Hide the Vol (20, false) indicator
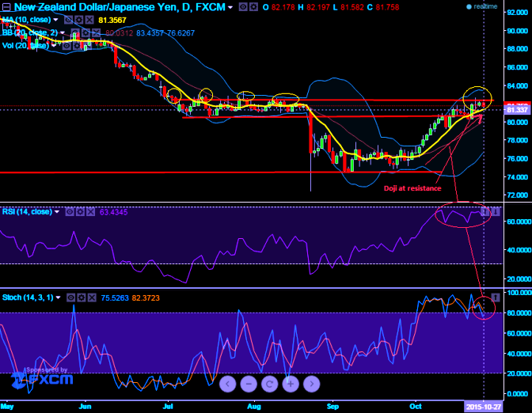 (x=66, y=45)
